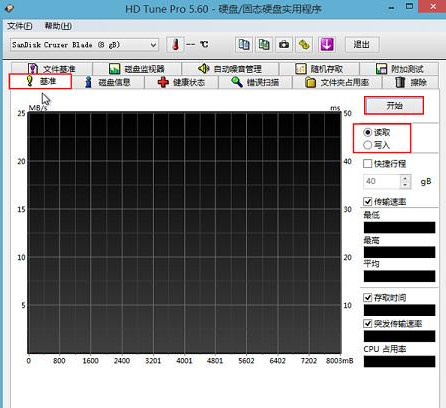Open the 健康状态 health tab
Screen dimensions: 446x408
(181, 82)
